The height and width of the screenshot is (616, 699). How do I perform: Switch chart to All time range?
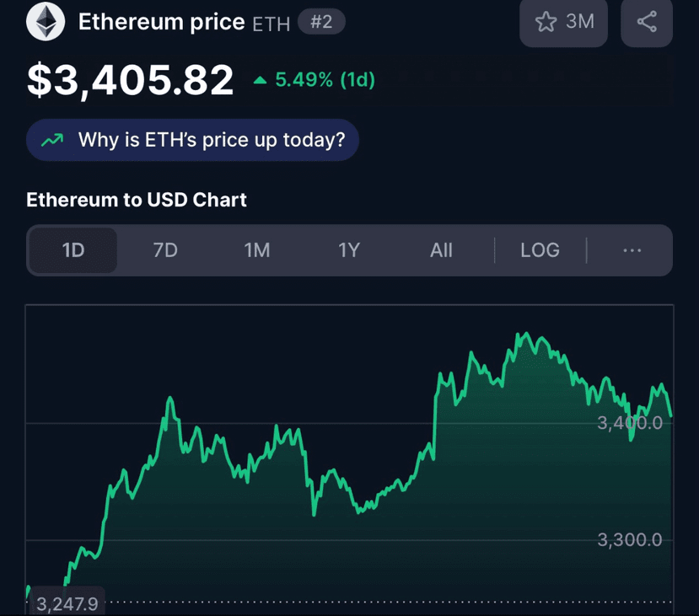[441, 250]
